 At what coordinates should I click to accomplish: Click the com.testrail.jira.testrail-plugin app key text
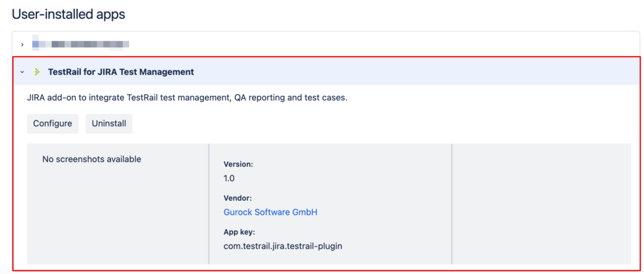pyautogui.click(x=282, y=246)
